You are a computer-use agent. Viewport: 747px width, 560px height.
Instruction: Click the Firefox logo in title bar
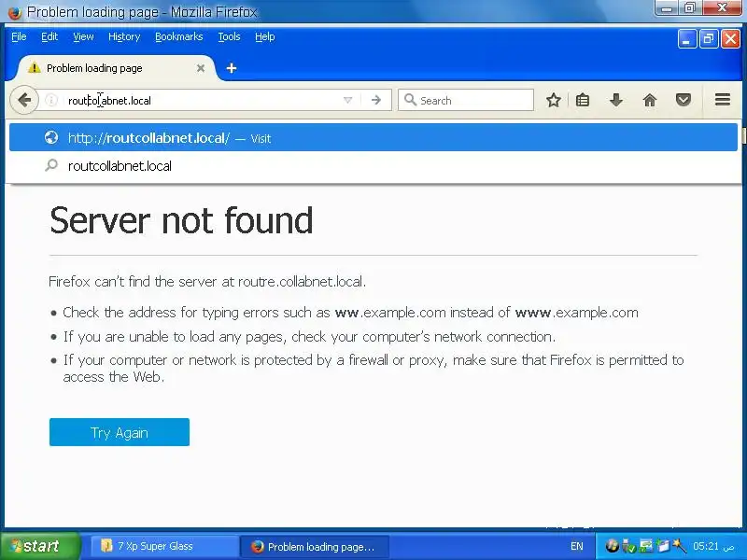(x=15, y=12)
